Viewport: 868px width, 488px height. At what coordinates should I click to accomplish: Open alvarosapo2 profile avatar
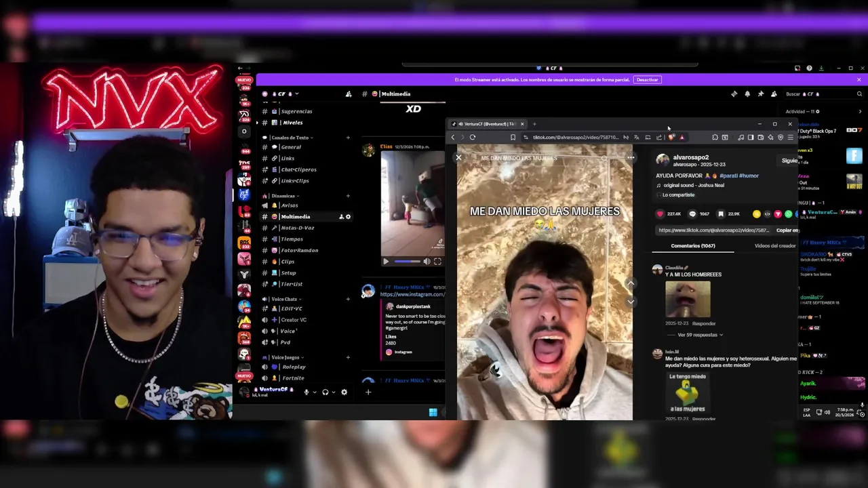click(x=663, y=161)
